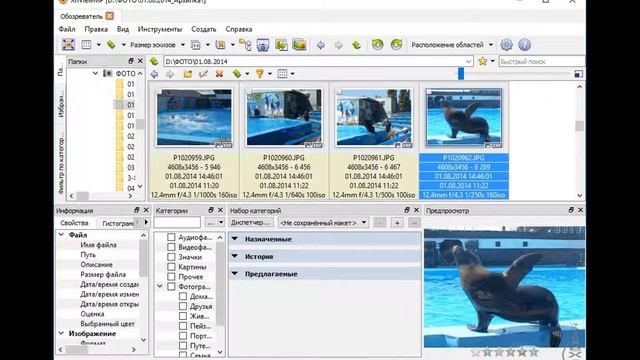Open the filter funnel dropdown arrow
Image resolution: width=640 pixels, height=360 pixels.
coord(270,74)
